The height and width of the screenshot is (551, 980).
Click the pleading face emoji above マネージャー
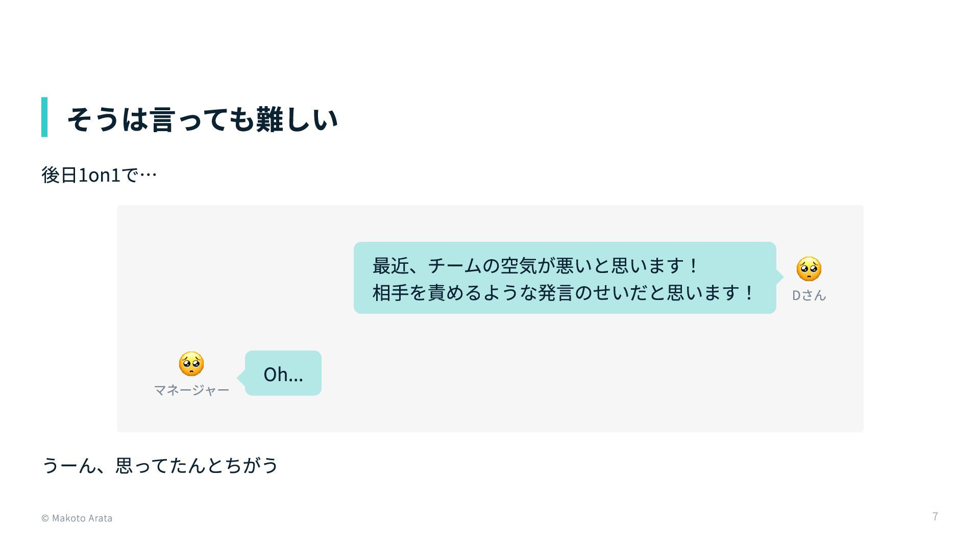tap(191, 364)
